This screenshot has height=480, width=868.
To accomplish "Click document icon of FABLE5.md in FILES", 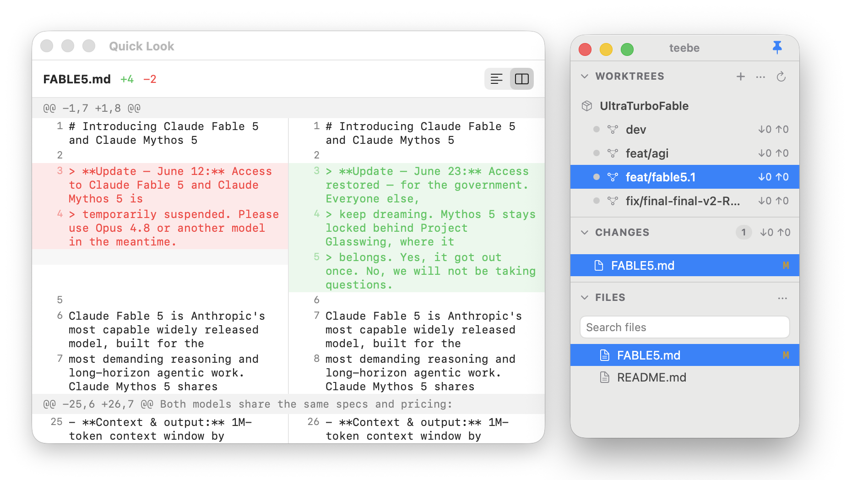I will (x=605, y=355).
